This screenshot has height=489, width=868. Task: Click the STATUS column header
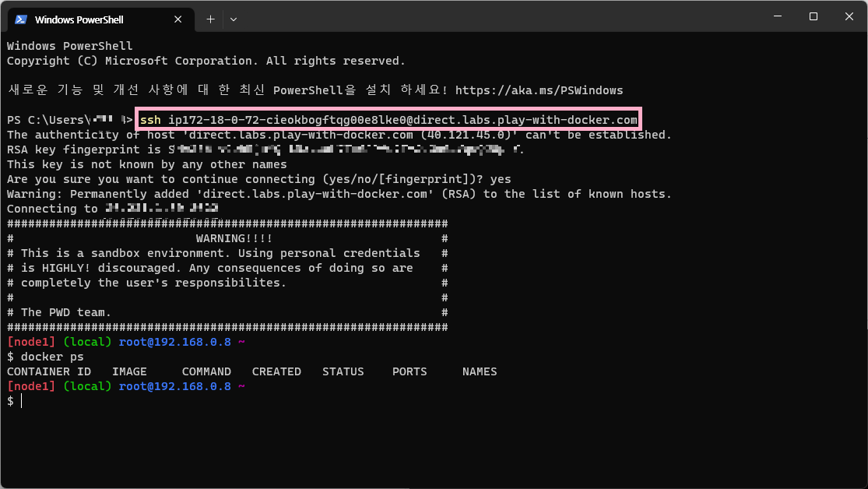click(343, 371)
